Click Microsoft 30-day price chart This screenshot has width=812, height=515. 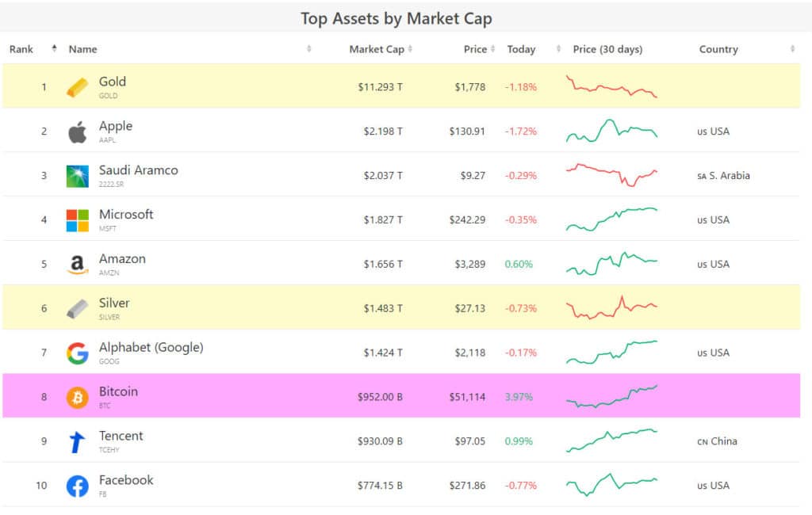pos(611,219)
